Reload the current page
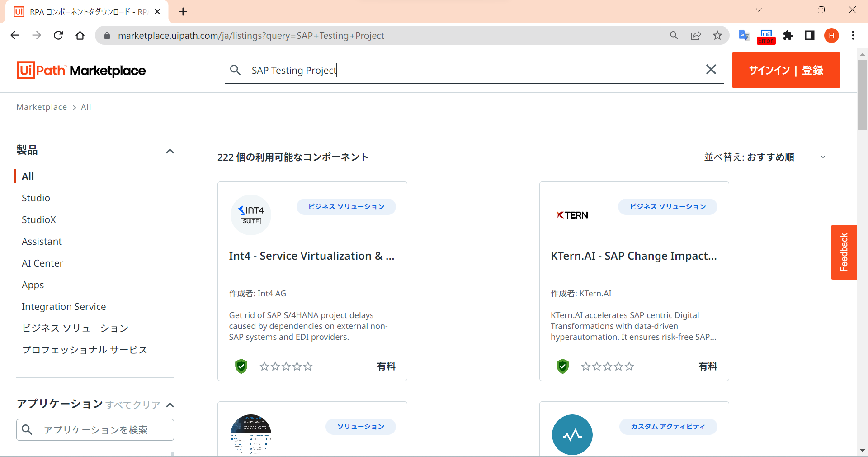Viewport: 868px width, 457px height. click(x=58, y=35)
